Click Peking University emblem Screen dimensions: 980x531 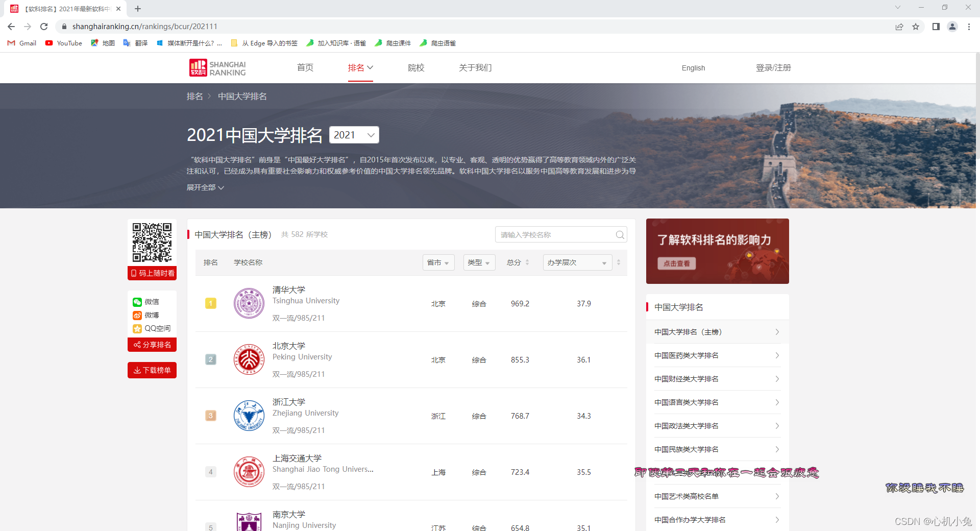(249, 359)
